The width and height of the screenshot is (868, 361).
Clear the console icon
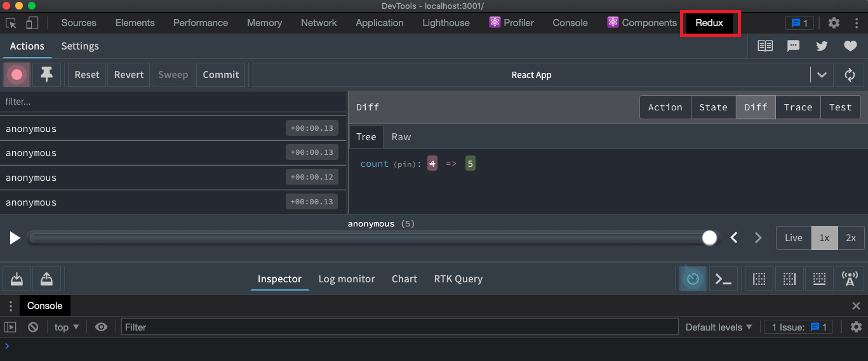33,327
